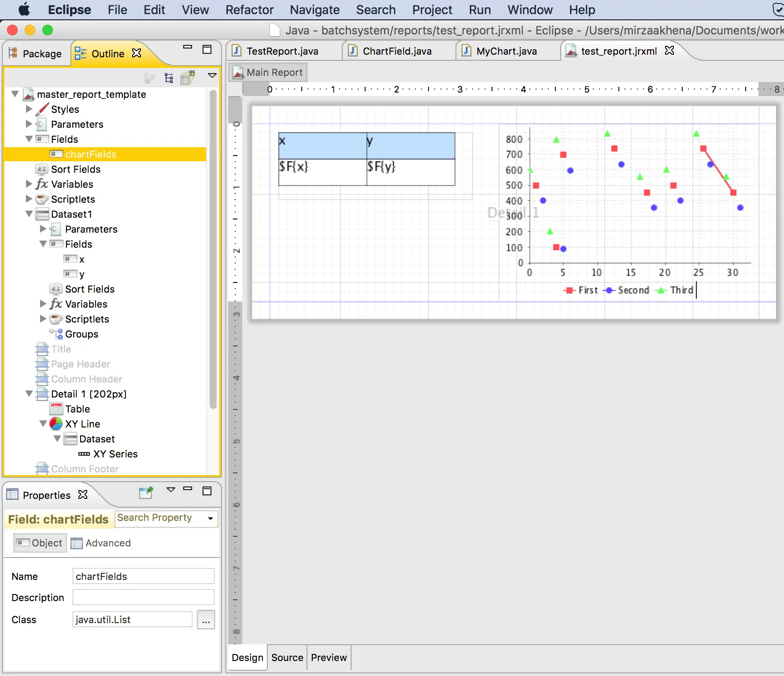Click the outline tree view mode icon
Viewport: 784px width, 676px height.
(169, 78)
